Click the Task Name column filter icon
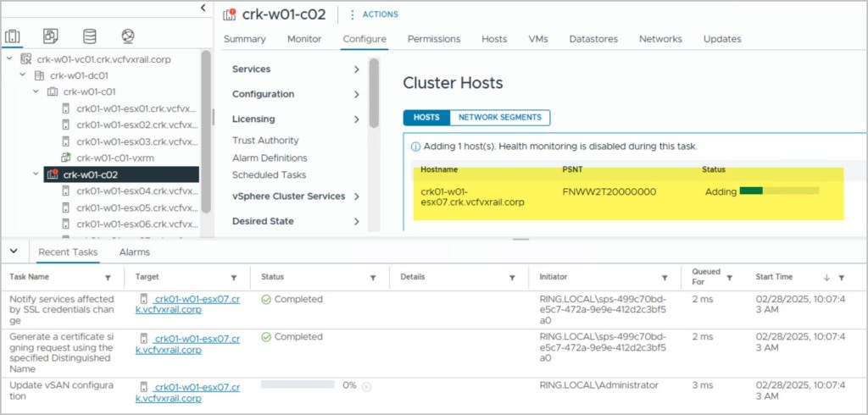Screen dimensions: 868x415 108,278
